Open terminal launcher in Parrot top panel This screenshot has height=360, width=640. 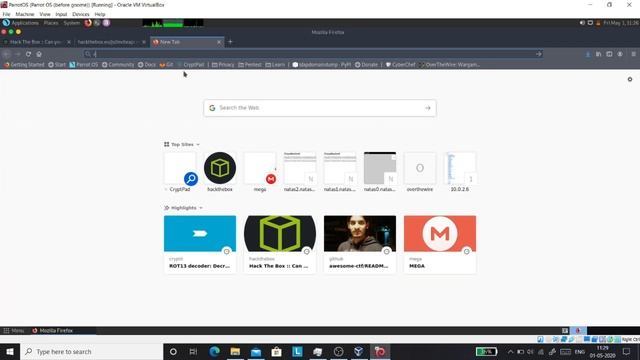pyautogui.click(x=97, y=23)
